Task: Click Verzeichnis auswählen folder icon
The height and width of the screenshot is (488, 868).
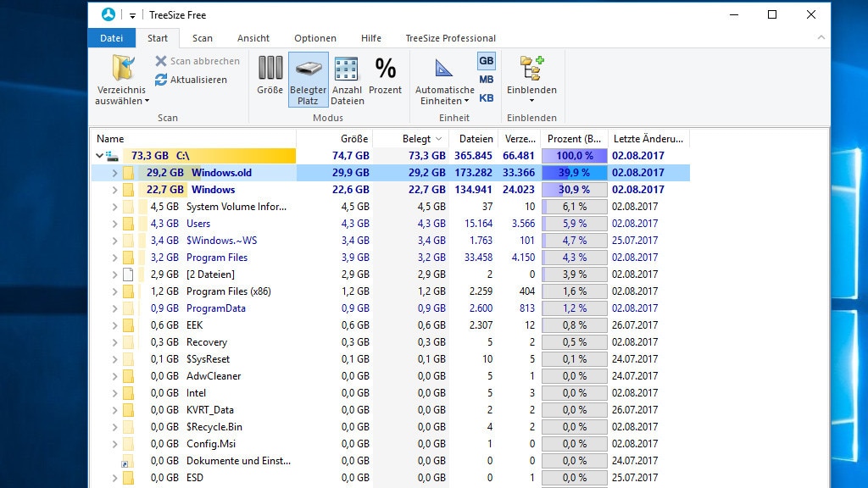Action: point(123,68)
